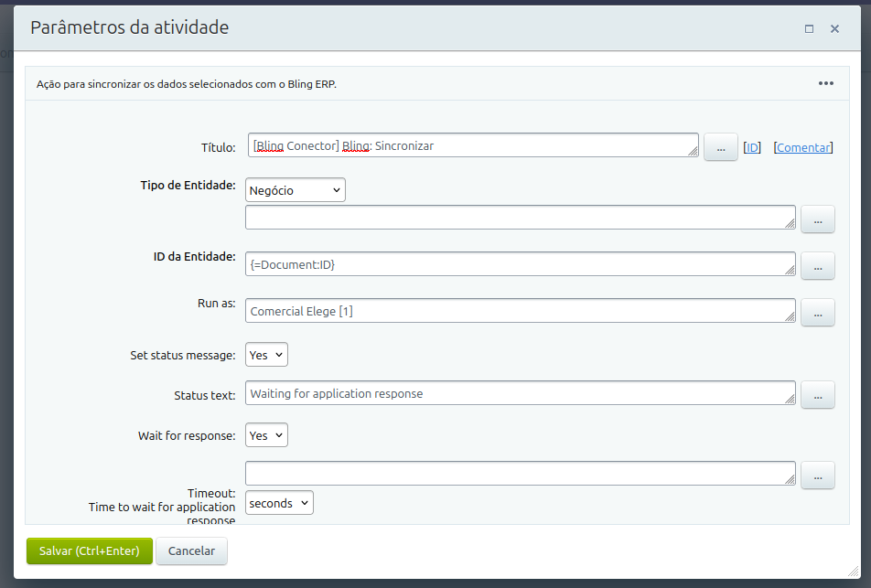This screenshot has width=871, height=588.
Task: Maximize the Parâmetros da atividade dialog
Action: point(809,28)
